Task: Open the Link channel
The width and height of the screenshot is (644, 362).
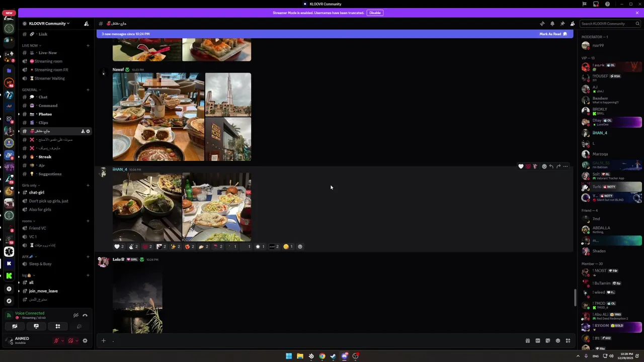Action: click(x=55, y=34)
